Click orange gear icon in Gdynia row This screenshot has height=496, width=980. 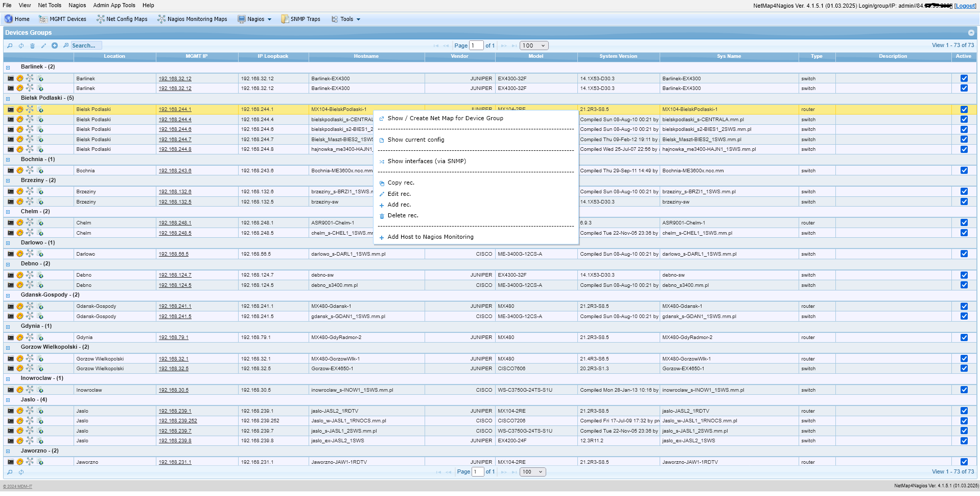pyautogui.click(x=20, y=337)
